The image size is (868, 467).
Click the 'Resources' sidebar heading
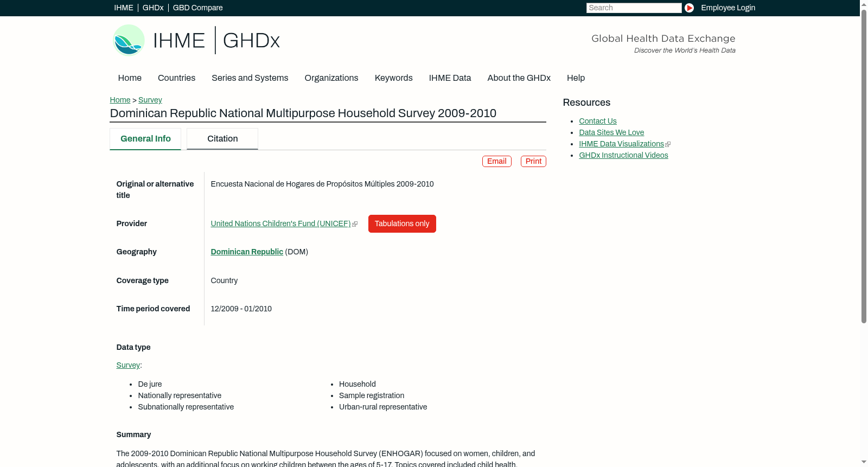tap(586, 103)
